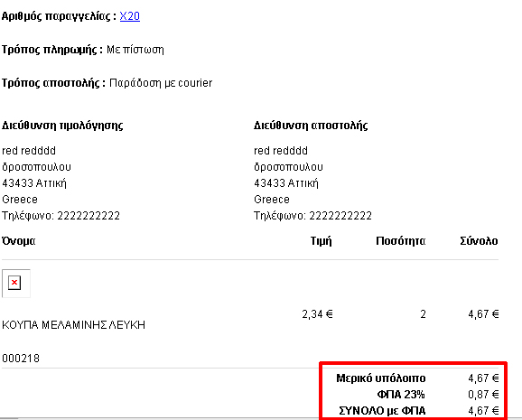The width and height of the screenshot is (522, 420).
Task: Click 'δροσοπουλου' in billing address
Action: (x=36, y=167)
